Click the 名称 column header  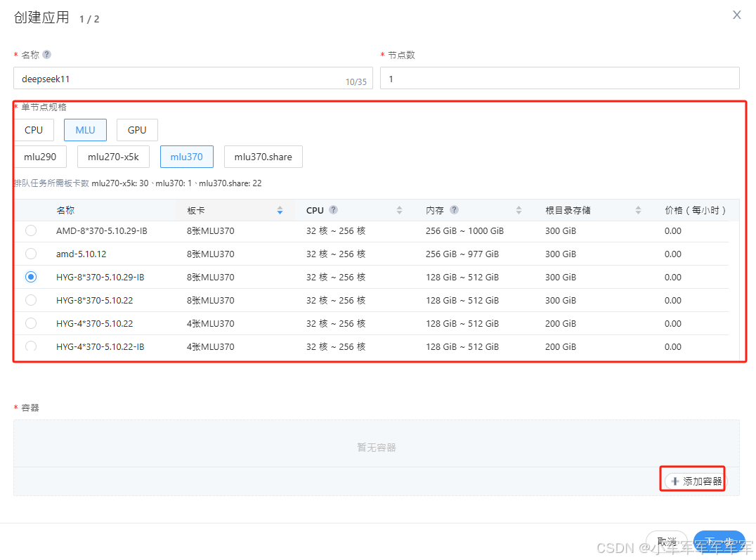pos(65,210)
